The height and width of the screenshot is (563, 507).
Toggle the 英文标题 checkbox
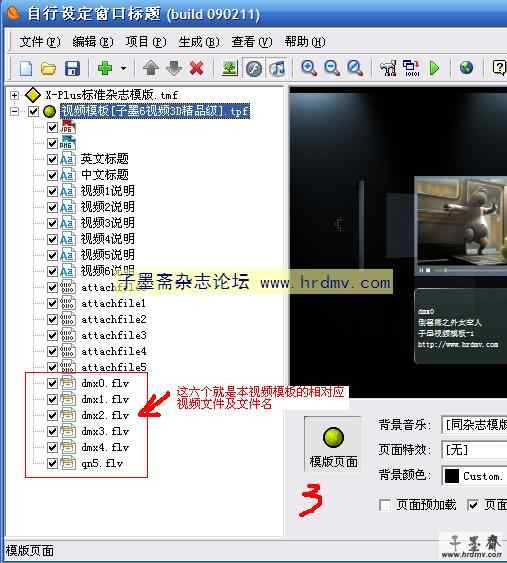52,159
